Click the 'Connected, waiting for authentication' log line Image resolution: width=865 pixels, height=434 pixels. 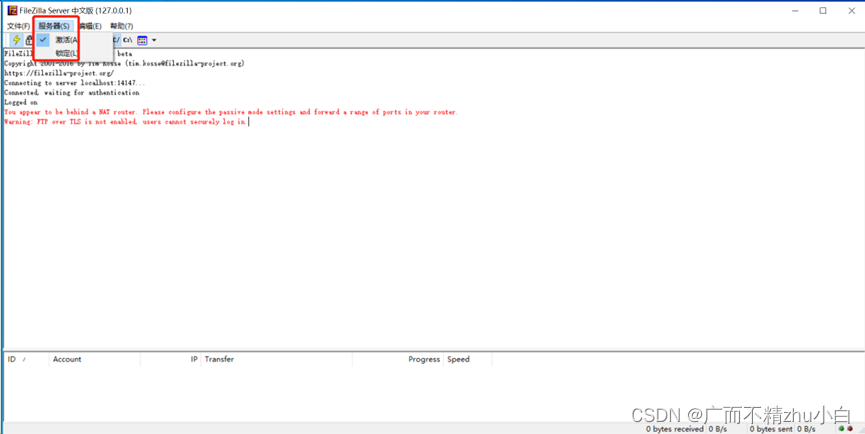click(72, 93)
